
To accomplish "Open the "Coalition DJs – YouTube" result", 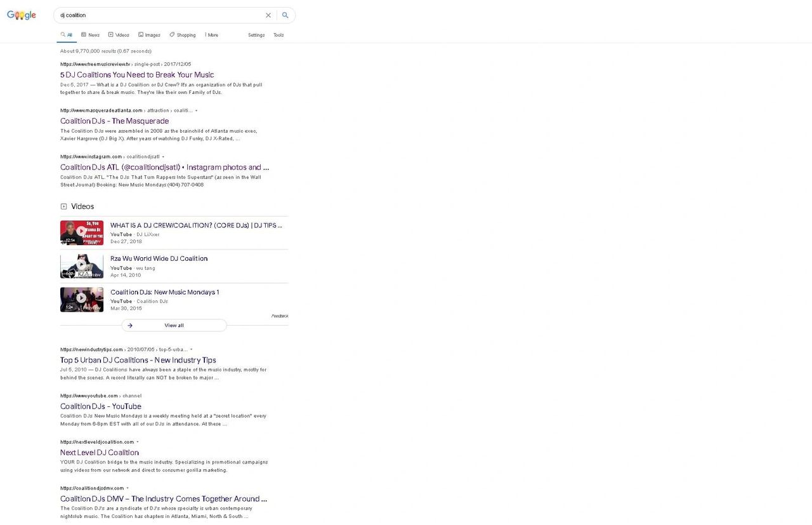I will coord(101,406).
